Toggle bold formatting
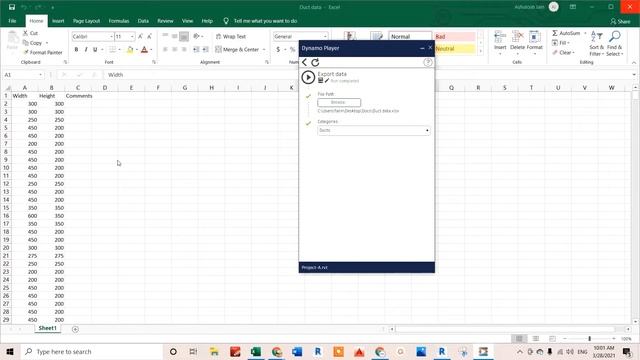Viewport: 640px width, 360px height. [76, 49]
